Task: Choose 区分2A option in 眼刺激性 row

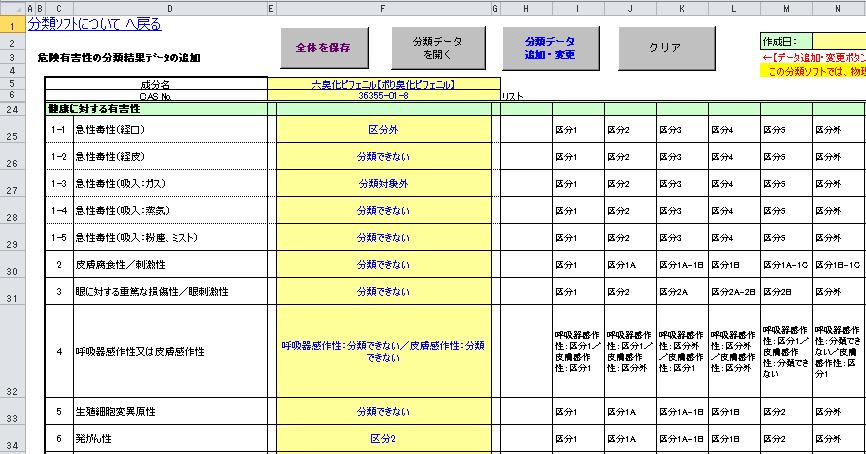Action: click(684, 292)
